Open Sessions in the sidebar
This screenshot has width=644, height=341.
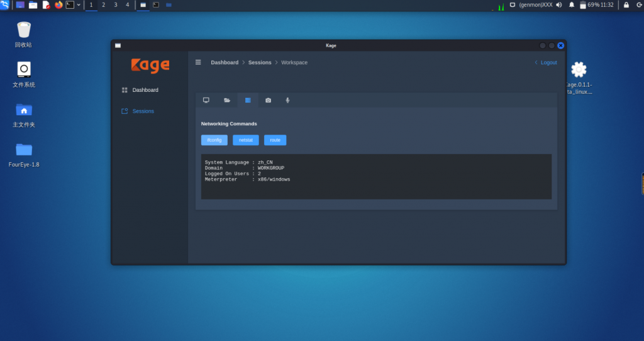[143, 111]
